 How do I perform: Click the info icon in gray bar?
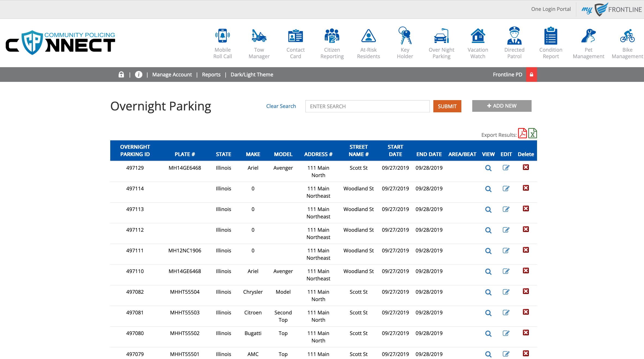139,75
